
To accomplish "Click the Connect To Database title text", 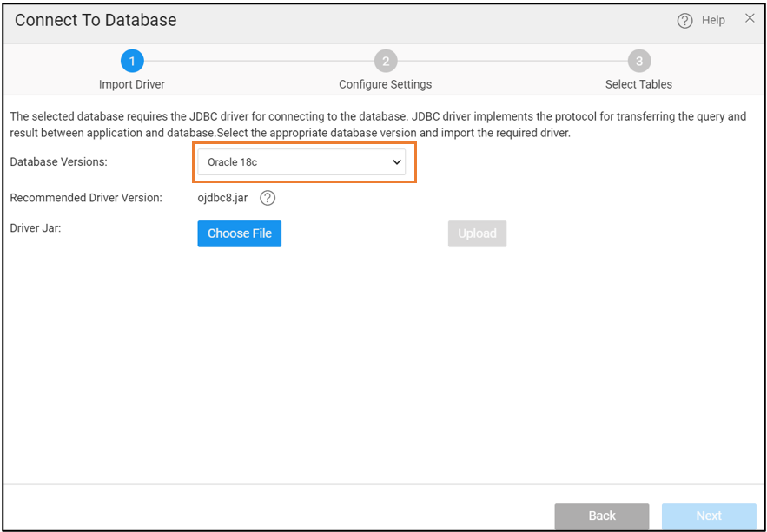I will tap(96, 20).
